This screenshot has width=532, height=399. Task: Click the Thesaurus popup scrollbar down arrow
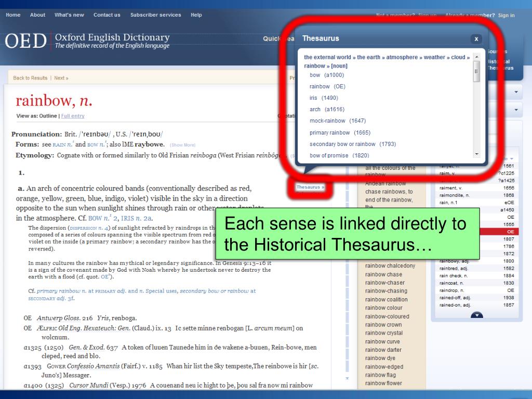(x=477, y=154)
